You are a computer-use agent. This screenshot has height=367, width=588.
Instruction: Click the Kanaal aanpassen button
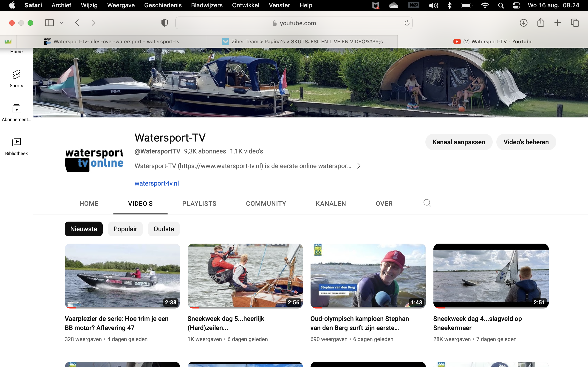coord(459,142)
